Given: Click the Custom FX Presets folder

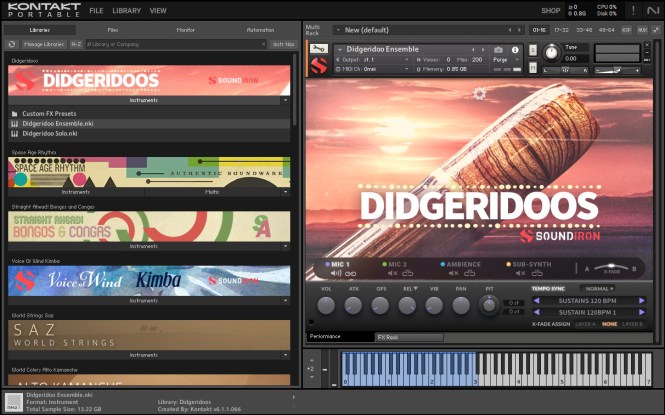Looking at the screenshot, I should pyautogui.click(x=50, y=113).
